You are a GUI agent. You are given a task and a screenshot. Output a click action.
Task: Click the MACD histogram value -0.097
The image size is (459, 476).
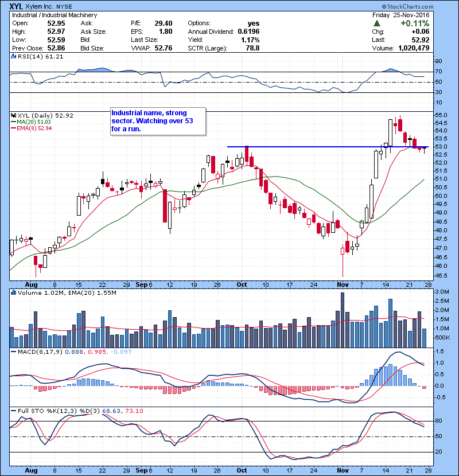coord(121,352)
